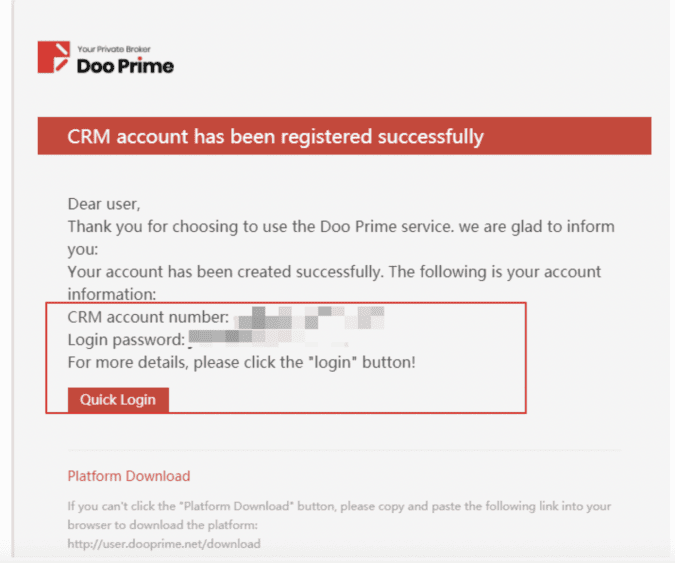Open the user.dooprime.net/download URL
Viewport: 675px width, 563px height.
click(x=164, y=544)
